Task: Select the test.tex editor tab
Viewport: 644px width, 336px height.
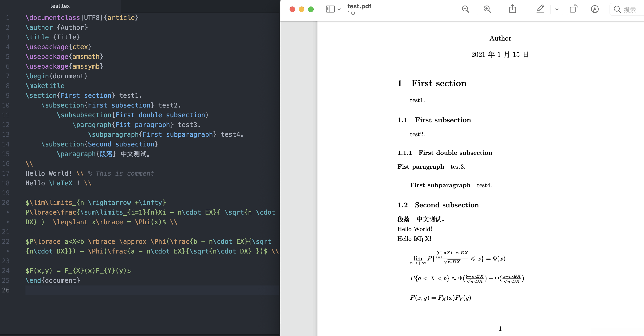Action: pos(60,6)
